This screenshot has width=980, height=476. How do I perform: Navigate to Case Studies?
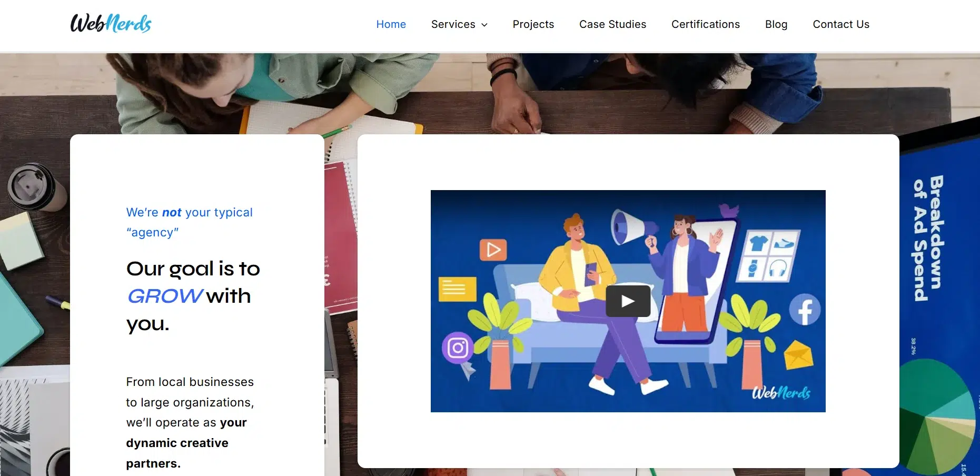click(x=612, y=24)
